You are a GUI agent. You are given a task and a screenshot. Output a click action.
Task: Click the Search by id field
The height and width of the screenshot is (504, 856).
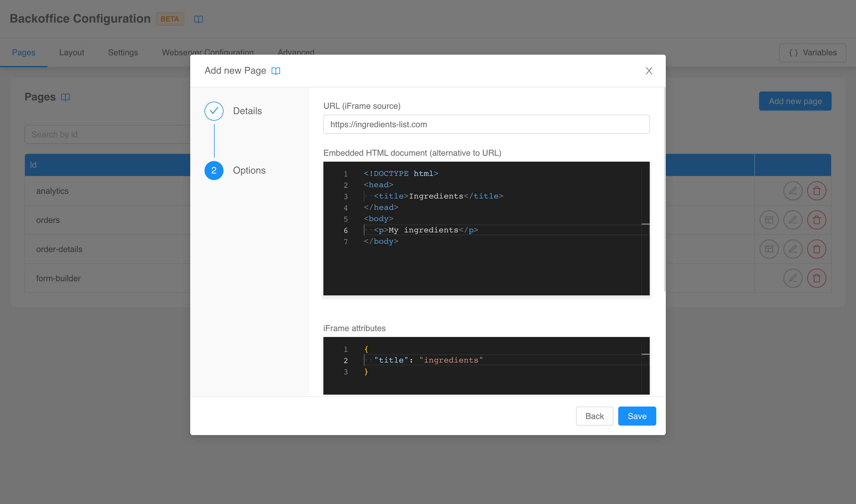pos(102,134)
